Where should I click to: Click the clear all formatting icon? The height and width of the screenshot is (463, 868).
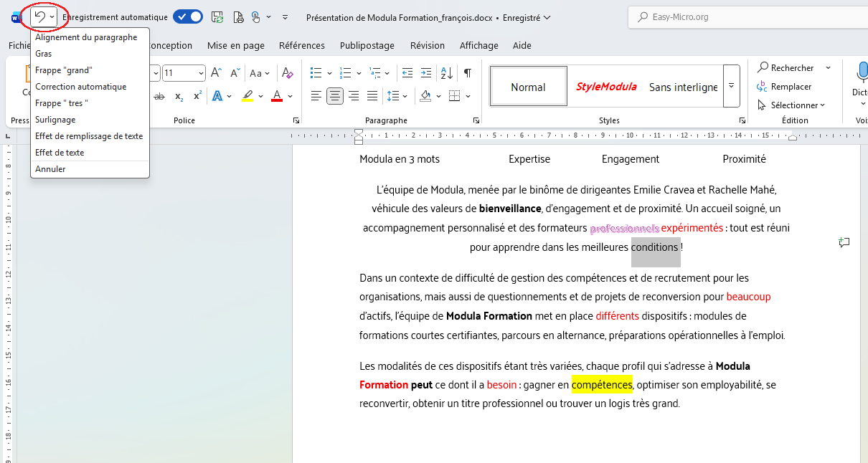287,73
